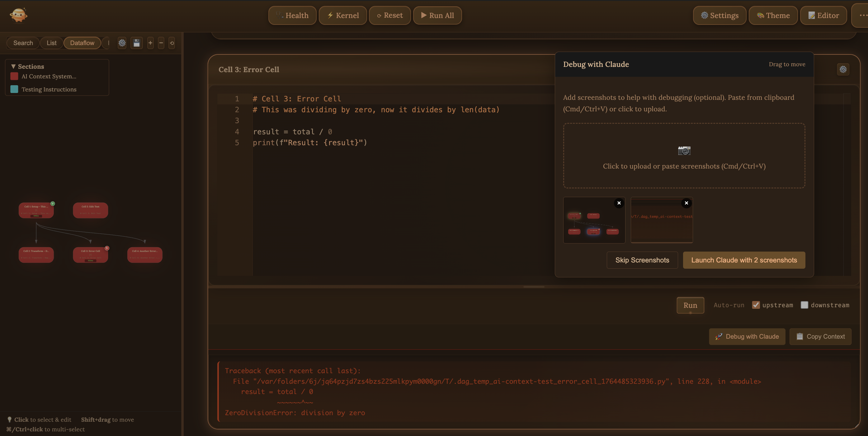Image resolution: width=868 pixels, height=436 pixels.
Task: Click Skip Screenshots button
Action: click(x=642, y=260)
